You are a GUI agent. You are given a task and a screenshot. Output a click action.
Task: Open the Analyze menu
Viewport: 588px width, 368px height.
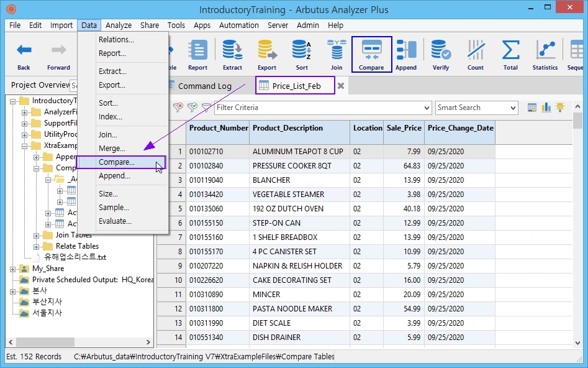[x=119, y=25]
